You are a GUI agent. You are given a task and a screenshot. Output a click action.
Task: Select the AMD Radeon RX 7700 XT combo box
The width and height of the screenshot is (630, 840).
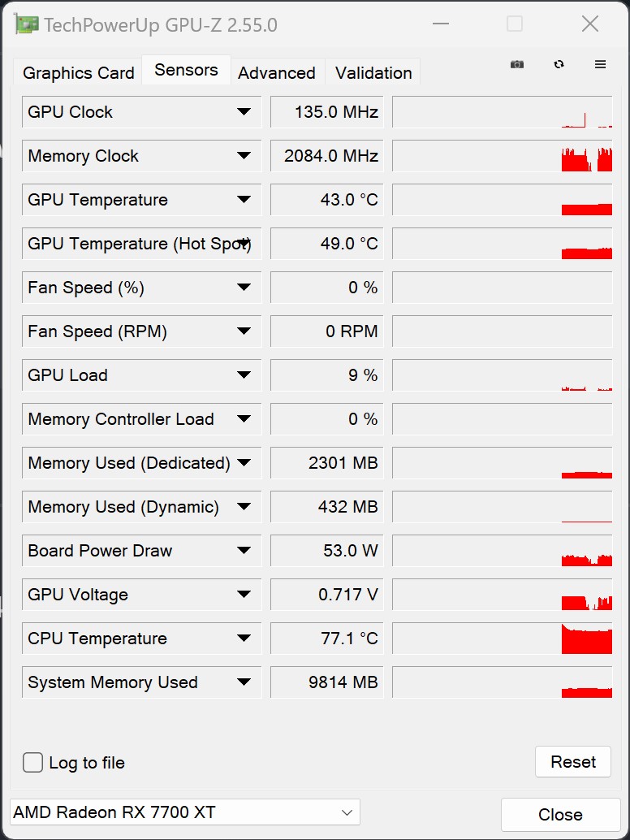[x=185, y=812]
